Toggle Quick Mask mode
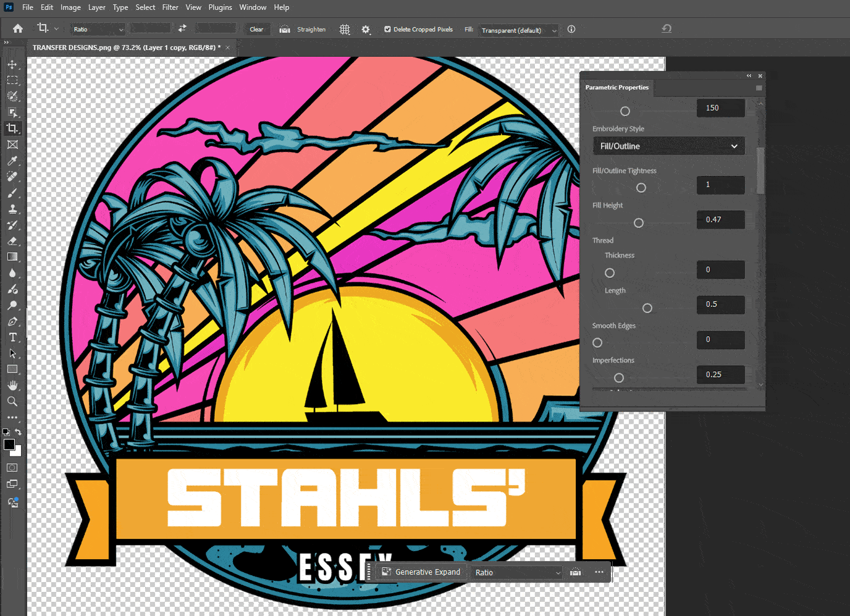This screenshot has height=616, width=850. (x=12, y=468)
